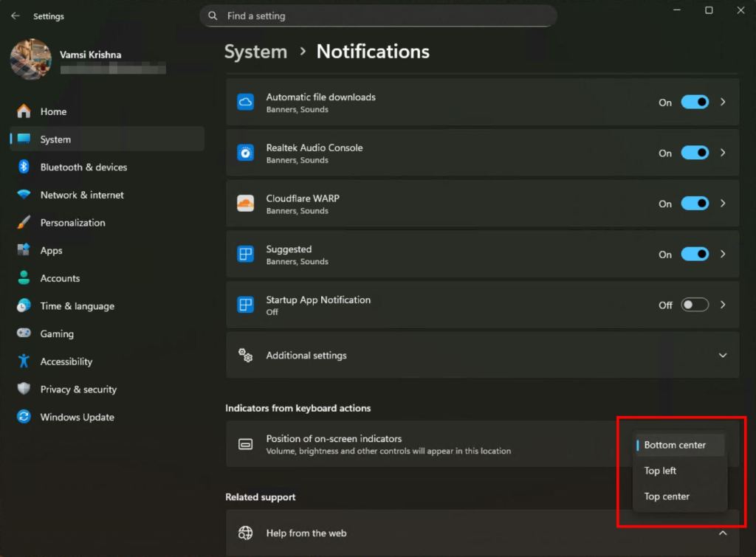Click the user profile picture
The height and width of the screenshot is (557, 756).
(31, 59)
